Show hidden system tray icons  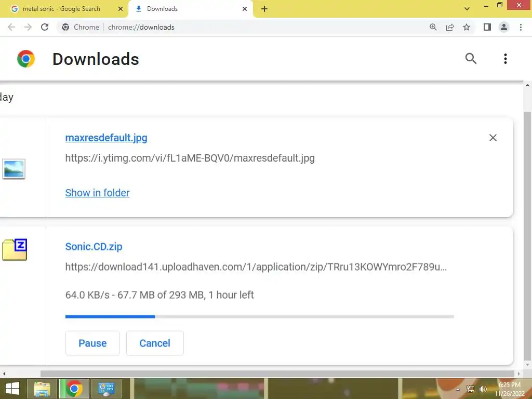pyautogui.click(x=458, y=389)
